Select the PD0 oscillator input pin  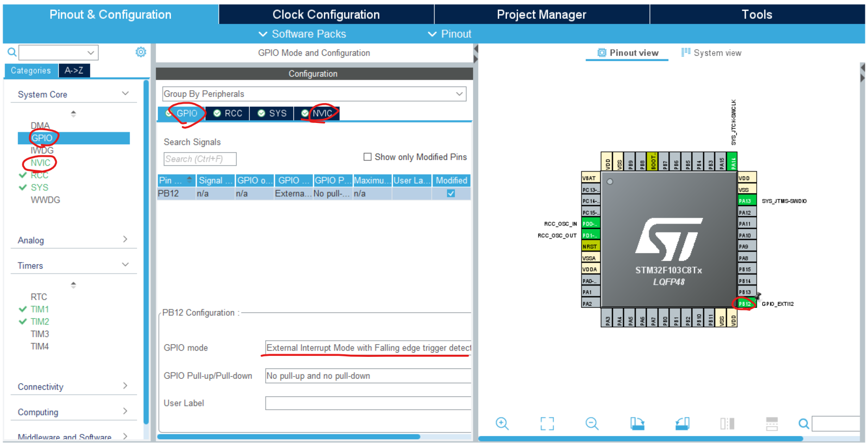pos(591,224)
